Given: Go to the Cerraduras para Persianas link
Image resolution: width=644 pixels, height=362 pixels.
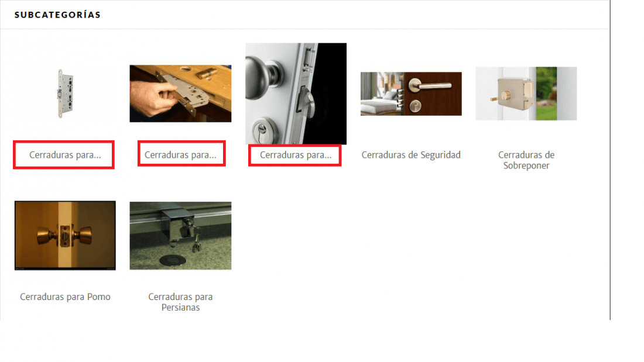Looking at the screenshot, I should pyautogui.click(x=180, y=302).
